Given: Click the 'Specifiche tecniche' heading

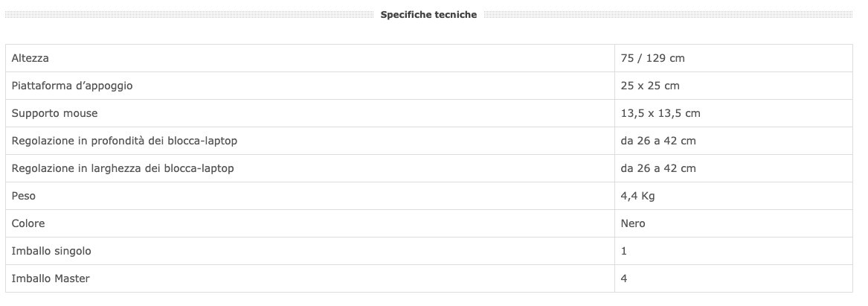Looking at the screenshot, I should coord(428,14).
